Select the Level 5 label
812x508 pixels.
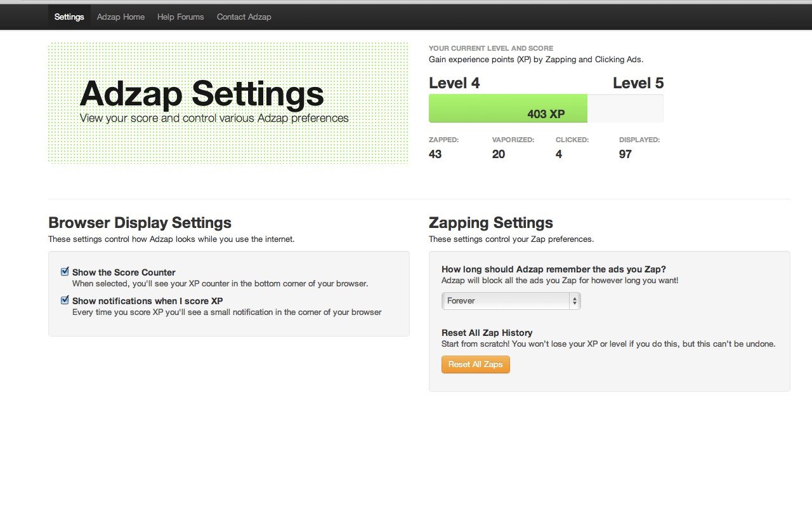[x=638, y=83]
